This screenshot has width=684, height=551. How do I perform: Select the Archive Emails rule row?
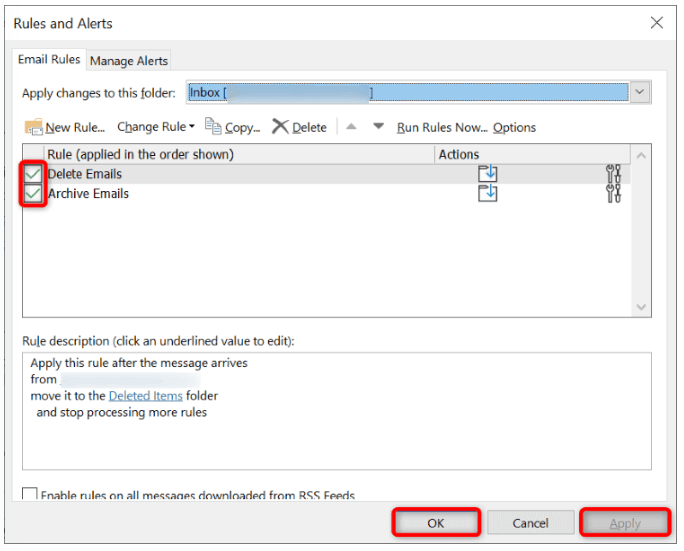click(326, 193)
